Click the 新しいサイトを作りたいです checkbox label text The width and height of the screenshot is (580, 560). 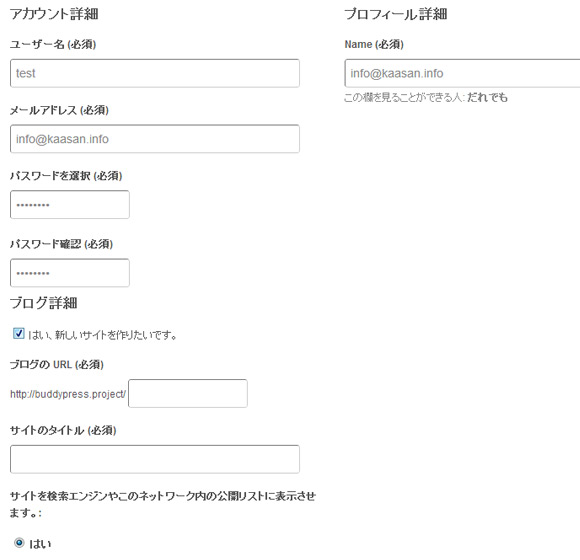[102, 335]
